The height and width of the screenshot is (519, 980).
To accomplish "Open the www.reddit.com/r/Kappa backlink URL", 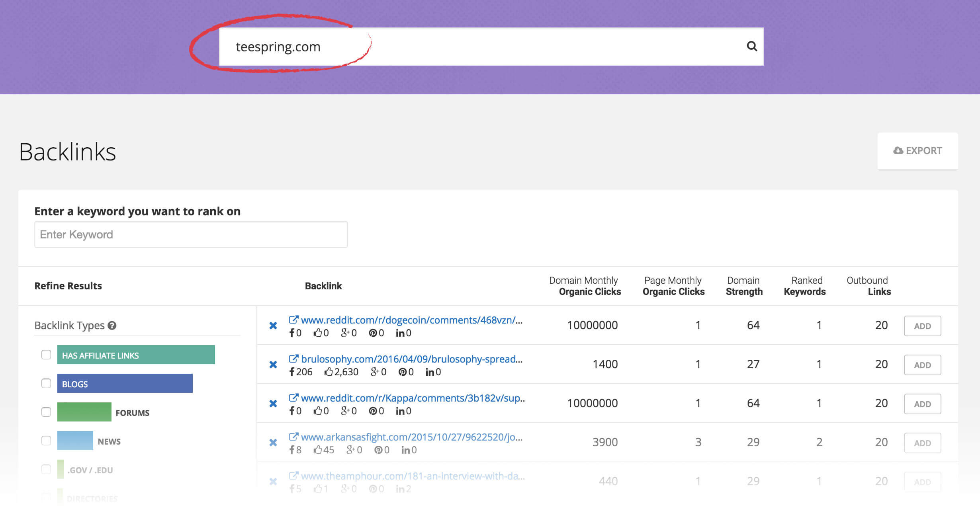I will point(413,398).
